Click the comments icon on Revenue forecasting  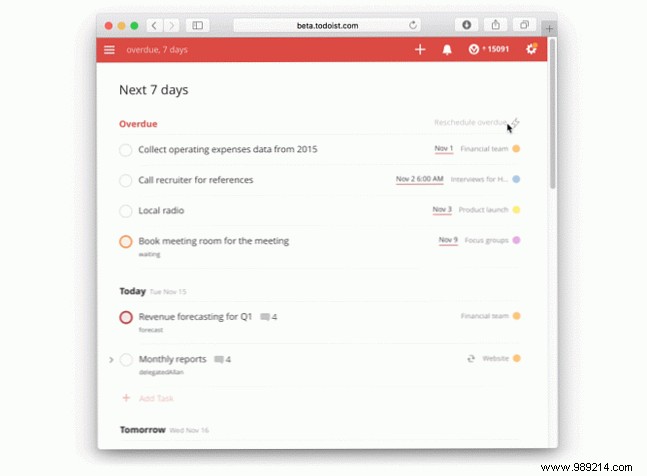click(x=265, y=317)
